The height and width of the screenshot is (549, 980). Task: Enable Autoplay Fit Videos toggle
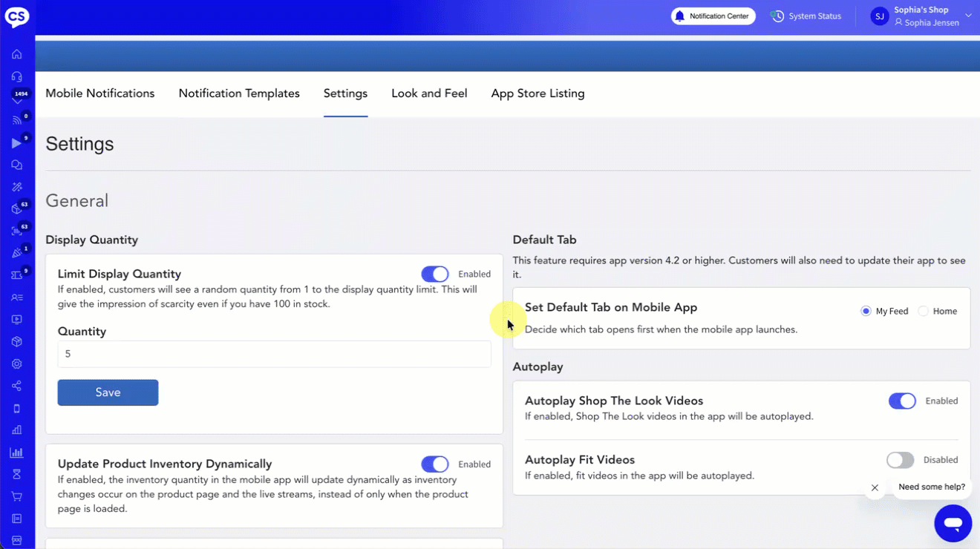coord(900,460)
